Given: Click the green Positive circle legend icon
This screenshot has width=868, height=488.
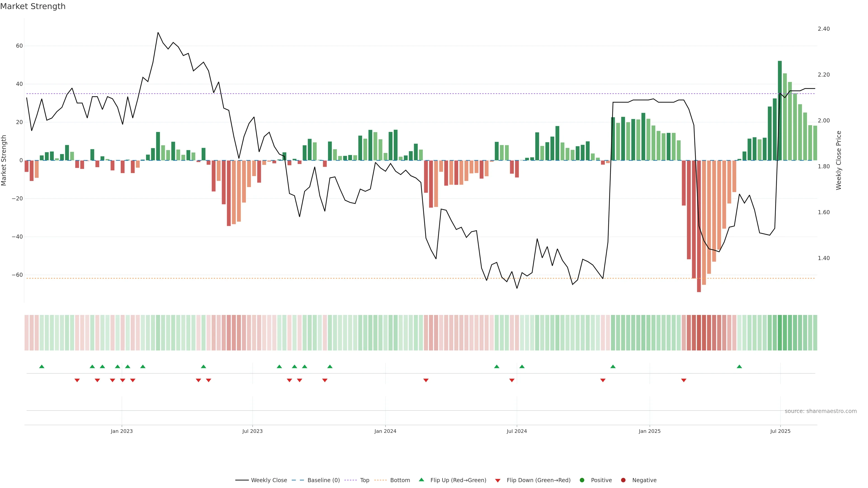Looking at the screenshot, I should pos(582,480).
